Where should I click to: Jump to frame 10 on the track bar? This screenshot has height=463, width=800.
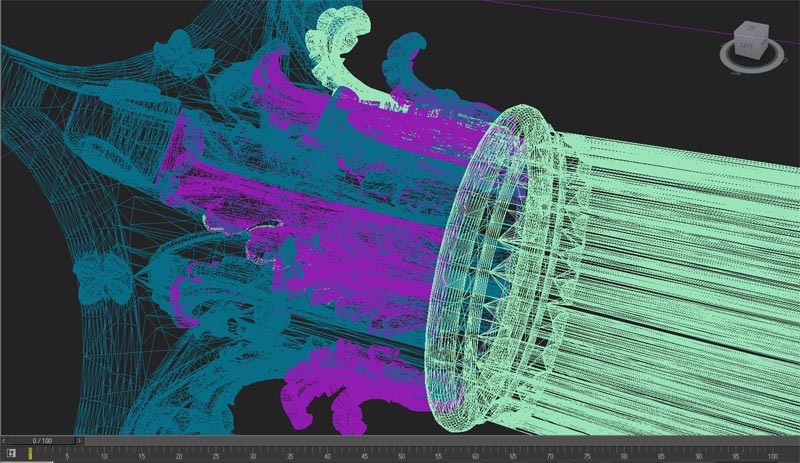(104, 453)
